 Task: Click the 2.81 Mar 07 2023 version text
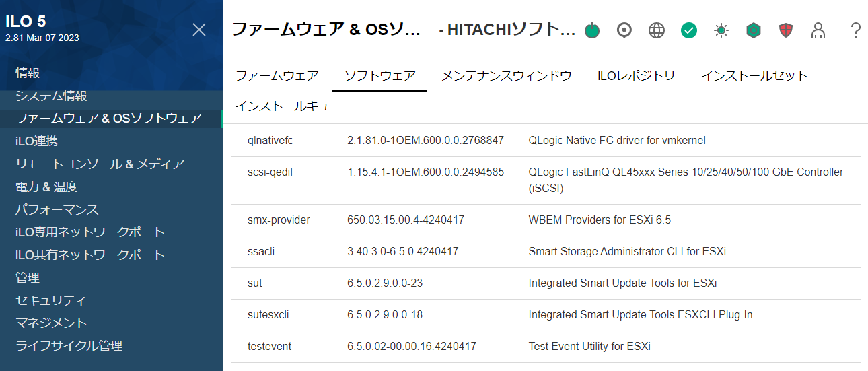pos(42,38)
